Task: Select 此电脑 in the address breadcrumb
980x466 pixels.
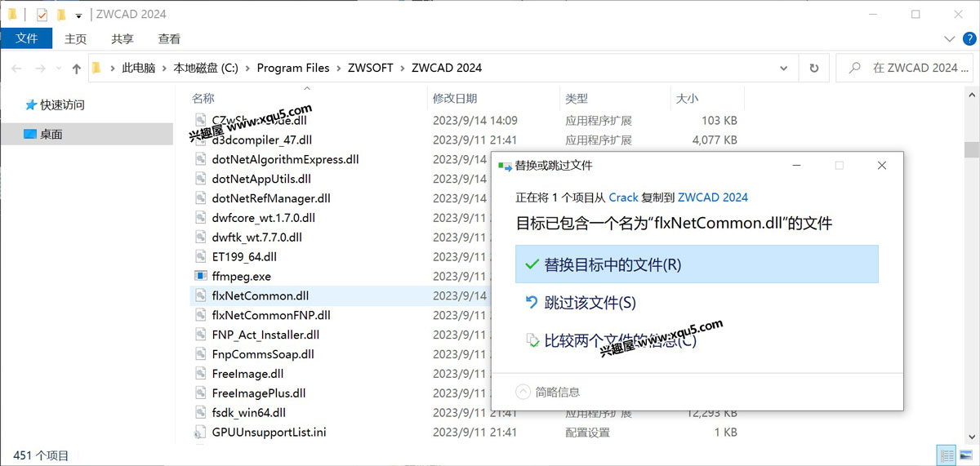Action: [139, 69]
